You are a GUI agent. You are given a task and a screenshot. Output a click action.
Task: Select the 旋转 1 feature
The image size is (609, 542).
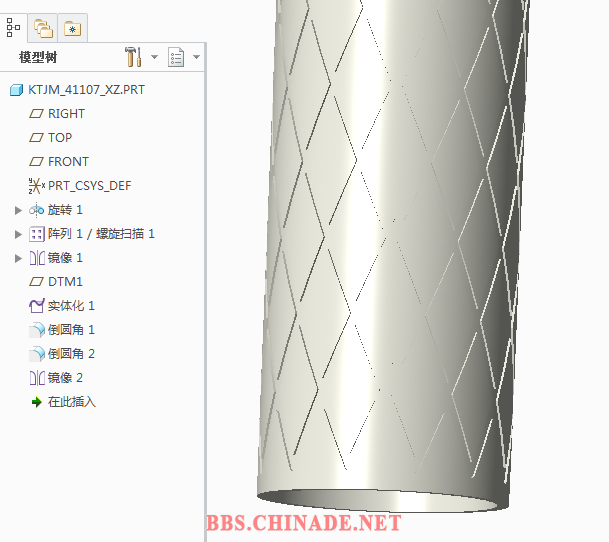coord(65,210)
